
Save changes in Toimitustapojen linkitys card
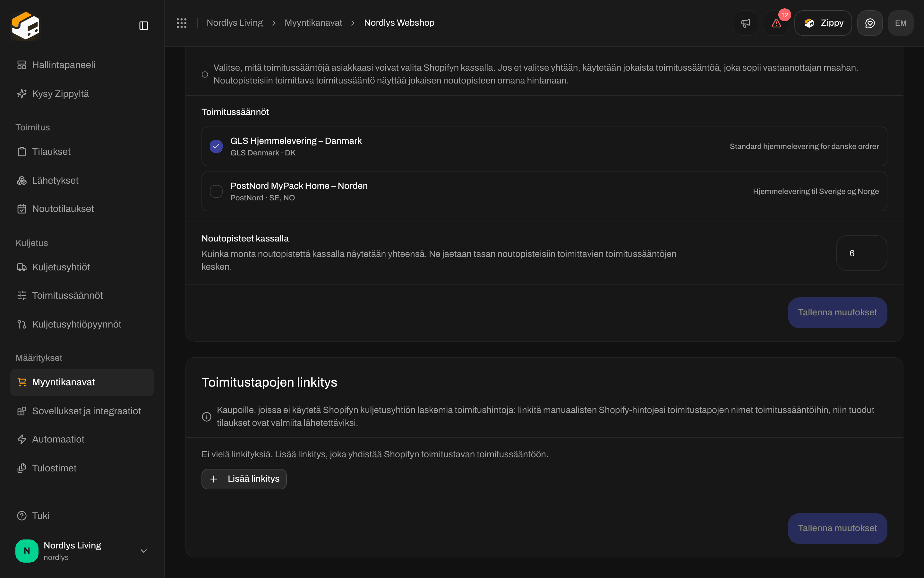pyautogui.click(x=837, y=528)
